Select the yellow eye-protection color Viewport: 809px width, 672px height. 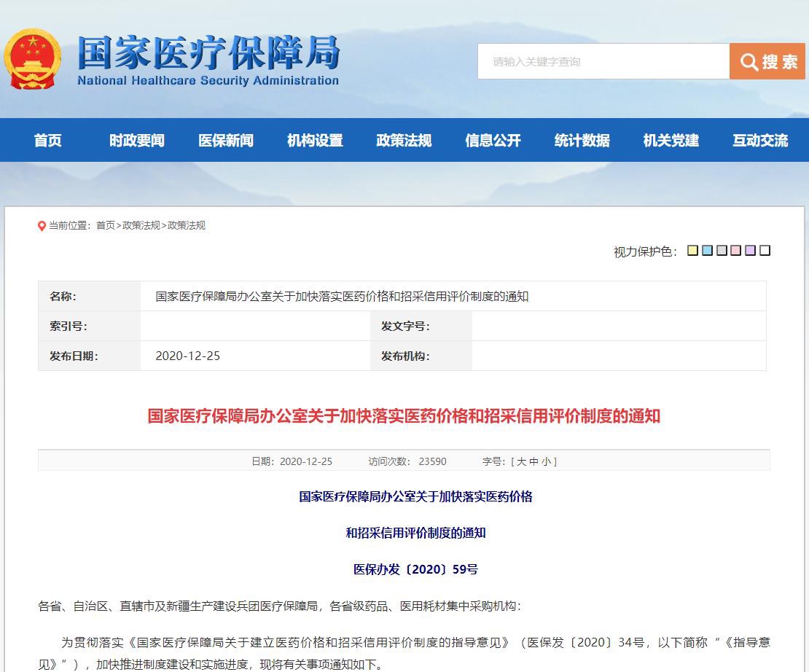(693, 250)
